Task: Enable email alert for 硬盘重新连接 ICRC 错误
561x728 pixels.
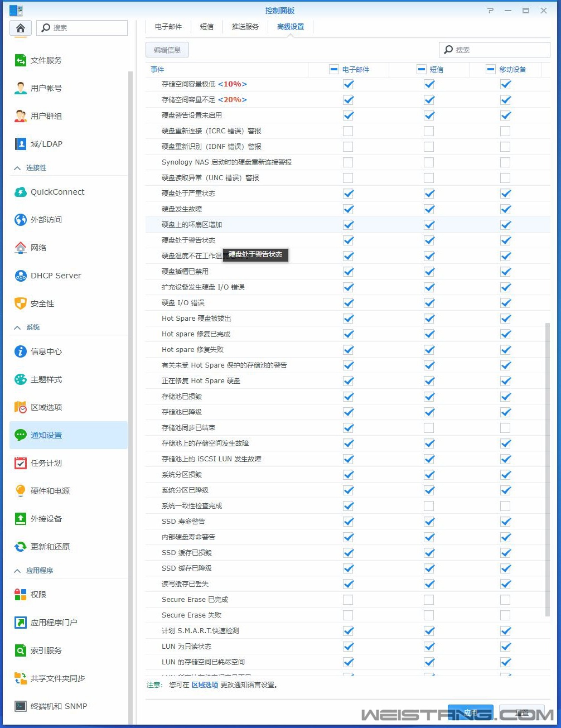Action: tap(348, 131)
